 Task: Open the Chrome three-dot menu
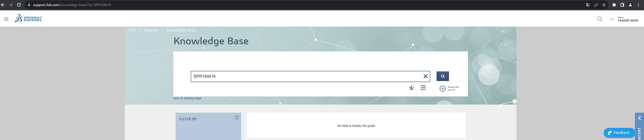click(638, 5)
